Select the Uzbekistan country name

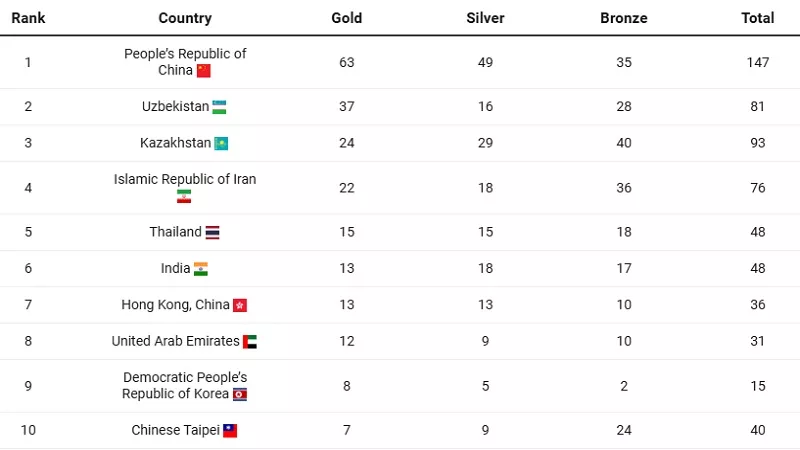click(x=175, y=106)
